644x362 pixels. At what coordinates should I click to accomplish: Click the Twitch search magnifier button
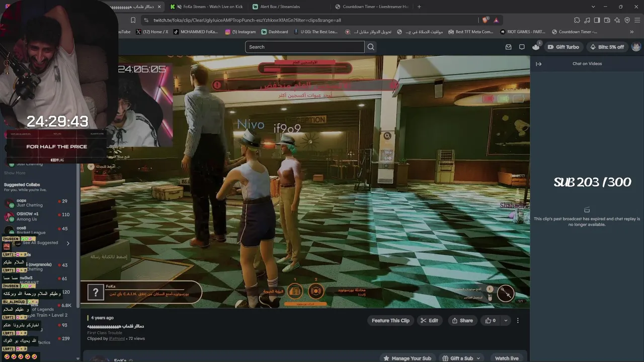click(x=371, y=47)
